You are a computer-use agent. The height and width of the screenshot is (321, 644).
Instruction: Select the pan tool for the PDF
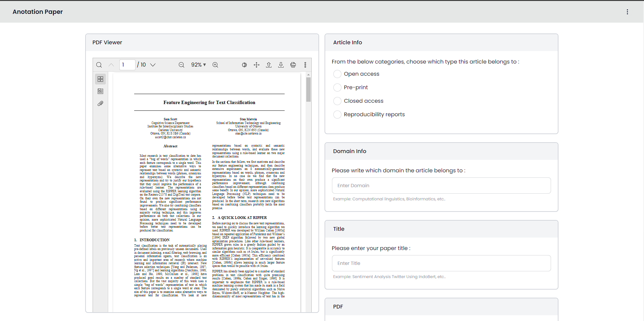pos(257,65)
